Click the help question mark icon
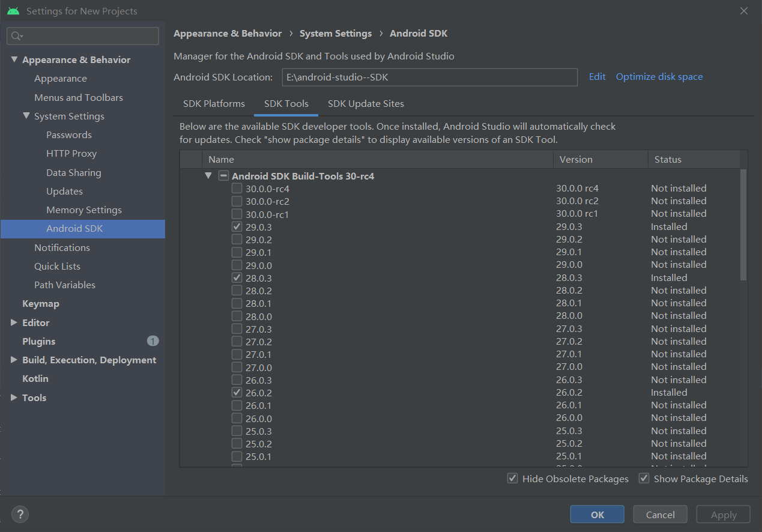The width and height of the screenshot is (762, 532). point(20,514)
